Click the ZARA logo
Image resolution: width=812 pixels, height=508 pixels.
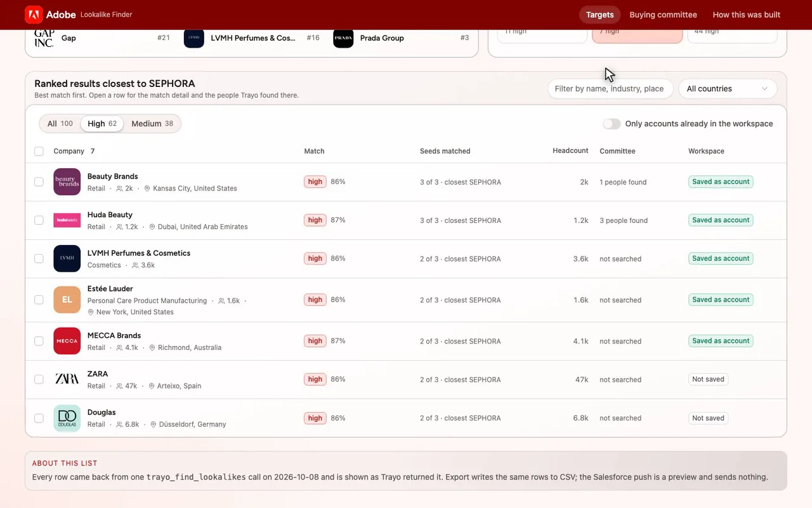(67, 379)
